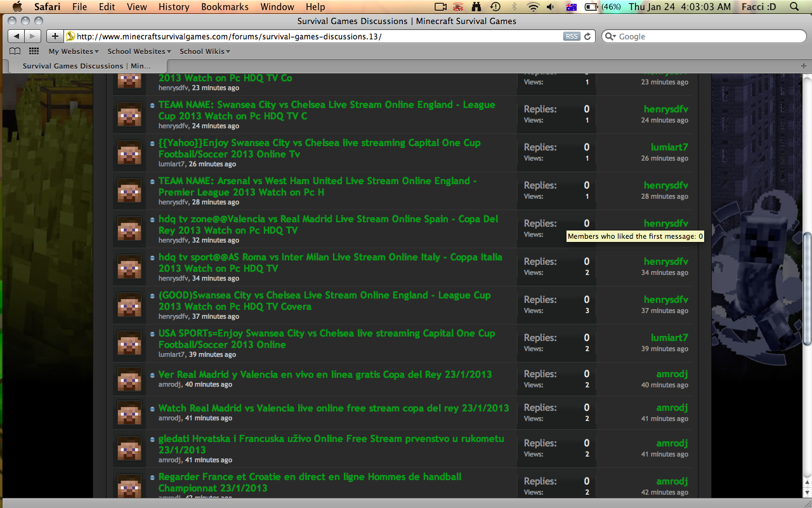The width and height of the screenshot is (812, 508).
Task: Open the gledati Hrvatska i Francuska uživo thread
Action: tap(331, 444)
